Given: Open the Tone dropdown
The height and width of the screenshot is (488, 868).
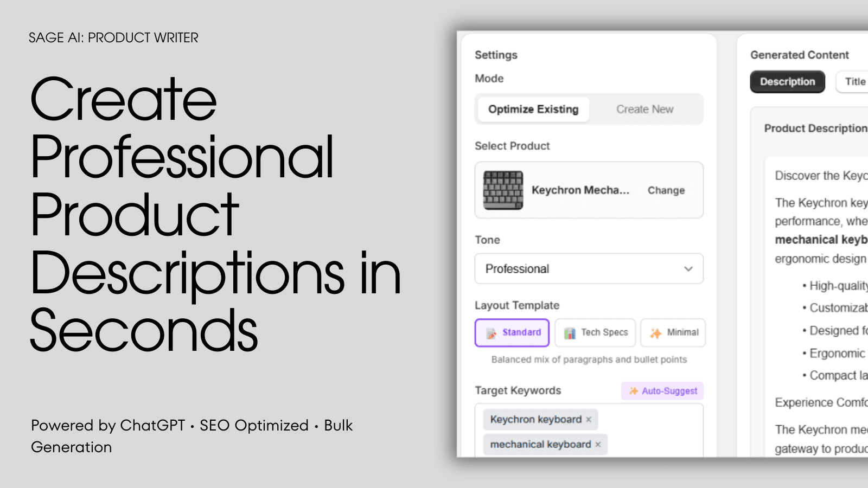Looking at the screenshot, I should click(x=589, y=269).
